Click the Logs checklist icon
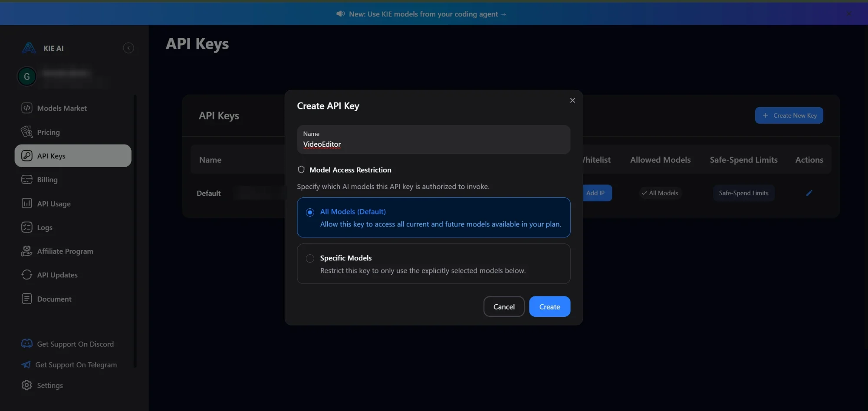 pos(27,227)
